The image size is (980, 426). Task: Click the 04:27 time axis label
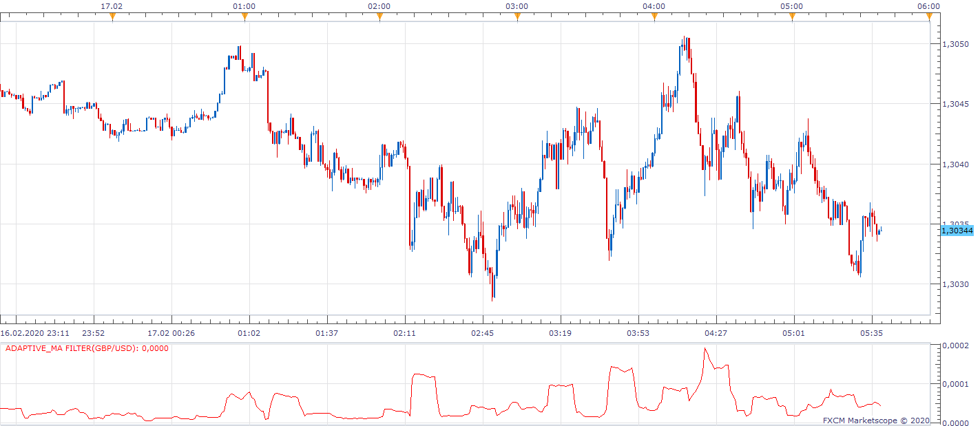pos(716,333)
